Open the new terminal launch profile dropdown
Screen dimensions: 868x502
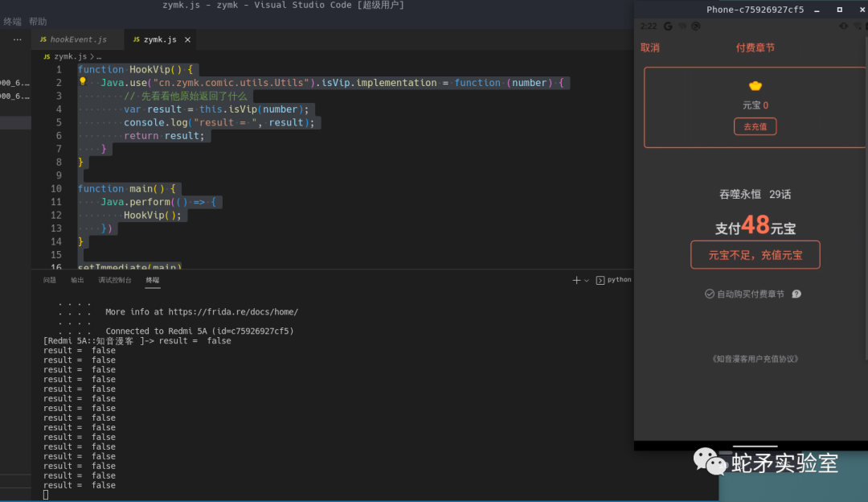pyautogui.click(x=587, y=281)
